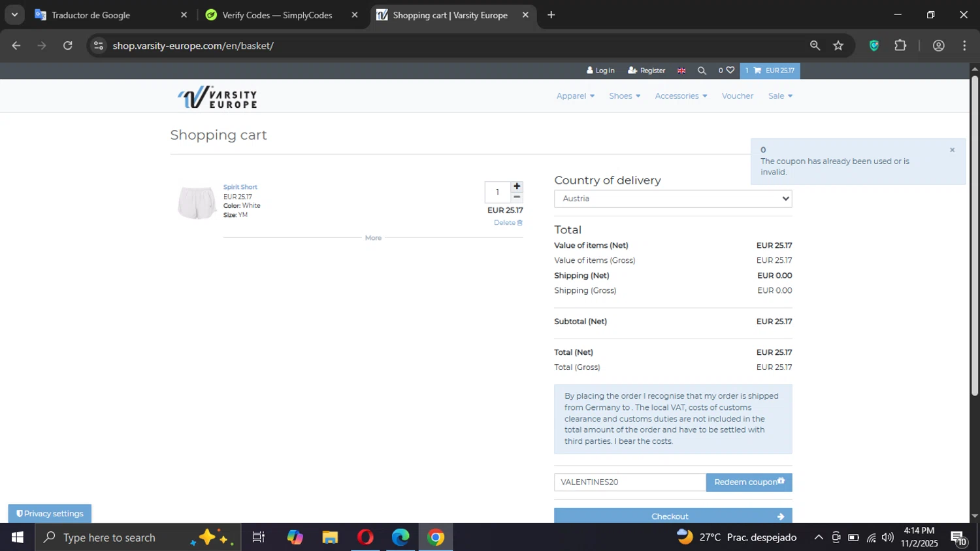
Task: Expand the Sale menu
Action: pos(780,96)
